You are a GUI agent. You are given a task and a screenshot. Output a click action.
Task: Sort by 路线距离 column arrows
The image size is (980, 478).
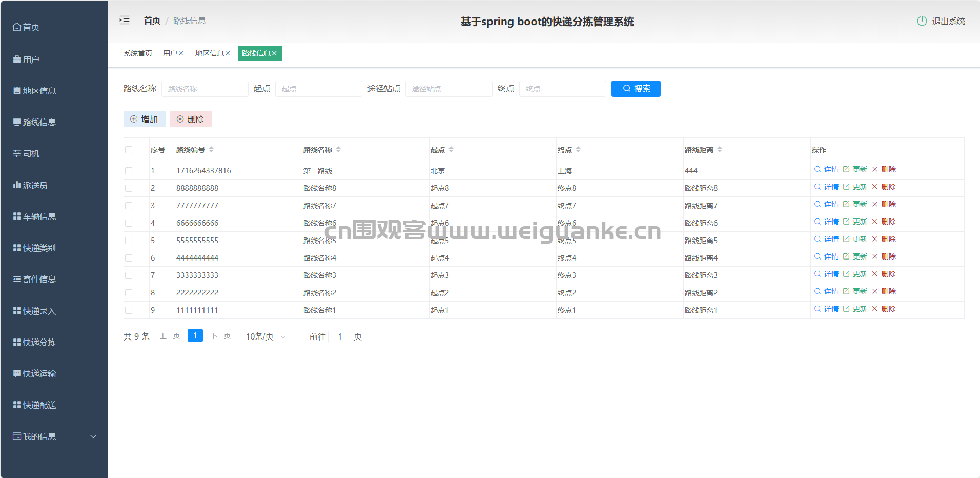(x=719, y=150)
